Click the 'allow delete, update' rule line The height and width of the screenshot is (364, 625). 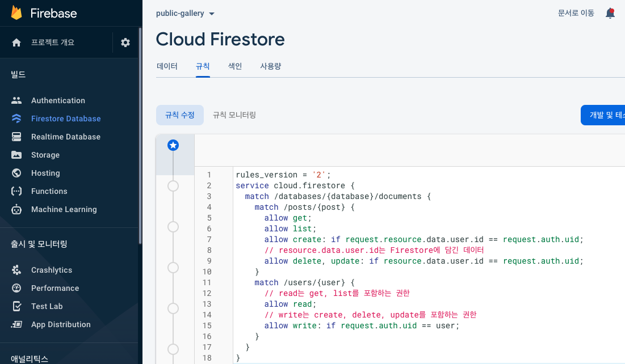point(423,261)
